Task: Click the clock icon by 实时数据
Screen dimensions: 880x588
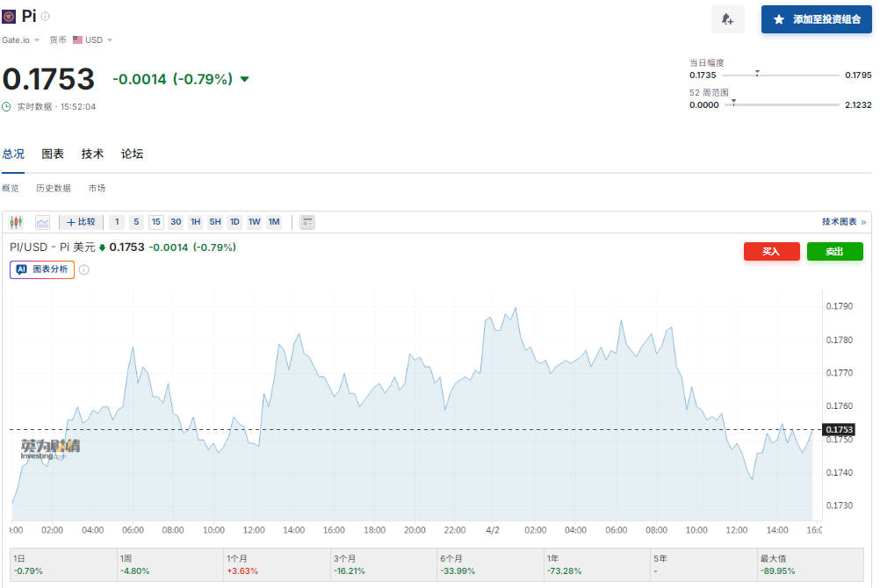Action: [x=7, y=107]
